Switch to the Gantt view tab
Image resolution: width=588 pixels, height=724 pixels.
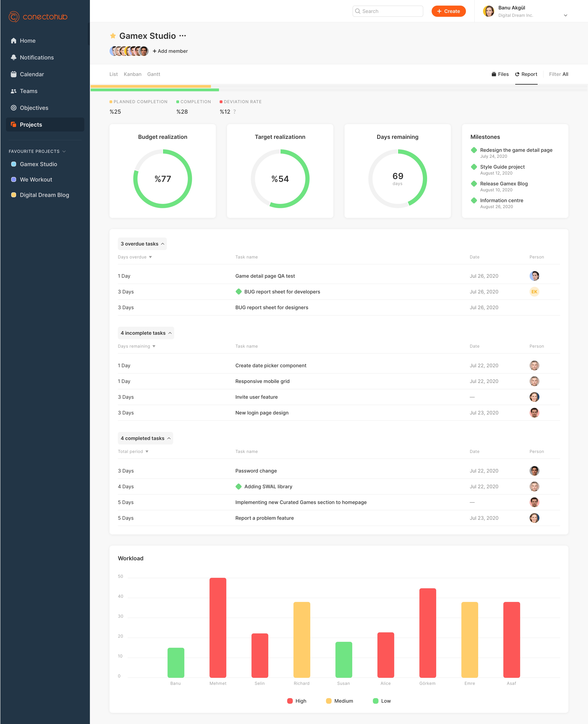(x=153, y=74)
